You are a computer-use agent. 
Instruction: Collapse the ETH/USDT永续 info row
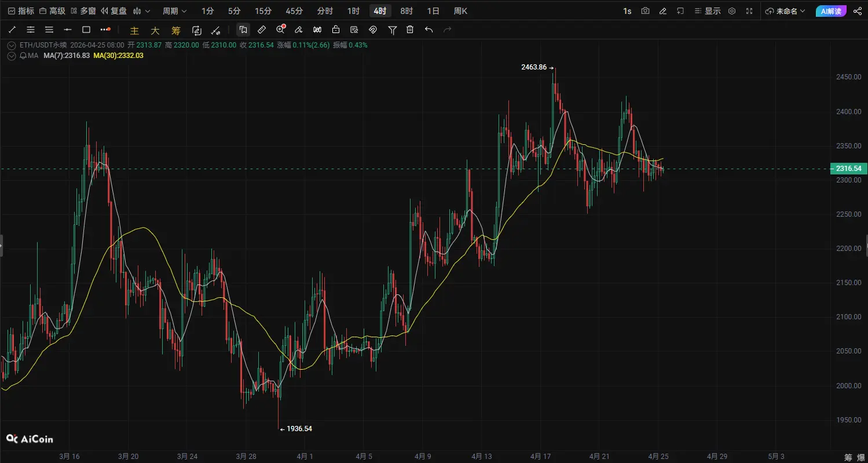[12, 45]
